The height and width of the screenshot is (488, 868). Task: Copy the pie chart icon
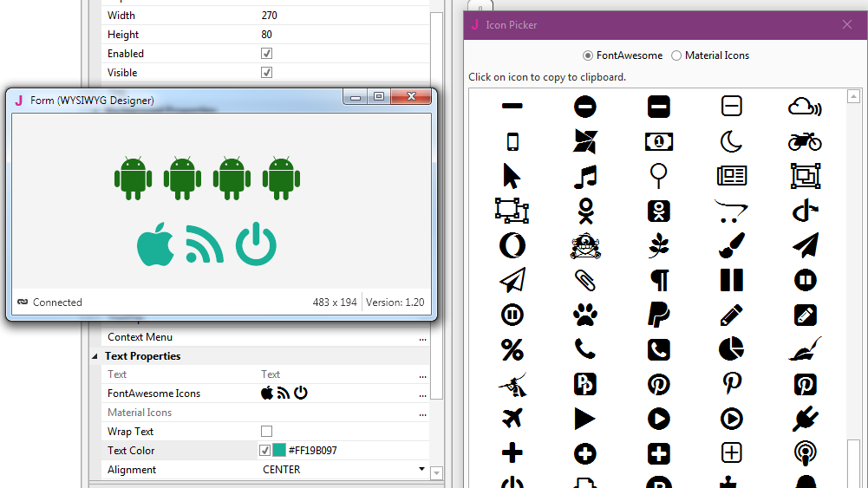(x=731, y=349)
